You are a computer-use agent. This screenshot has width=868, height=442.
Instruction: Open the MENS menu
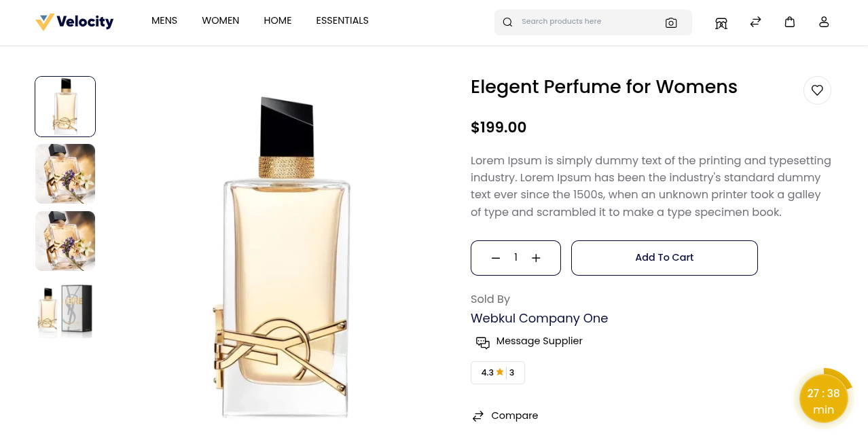coord(164,20)
